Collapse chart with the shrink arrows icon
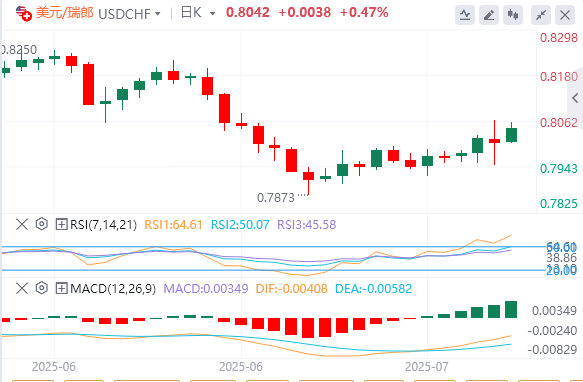 pos(541,15)
